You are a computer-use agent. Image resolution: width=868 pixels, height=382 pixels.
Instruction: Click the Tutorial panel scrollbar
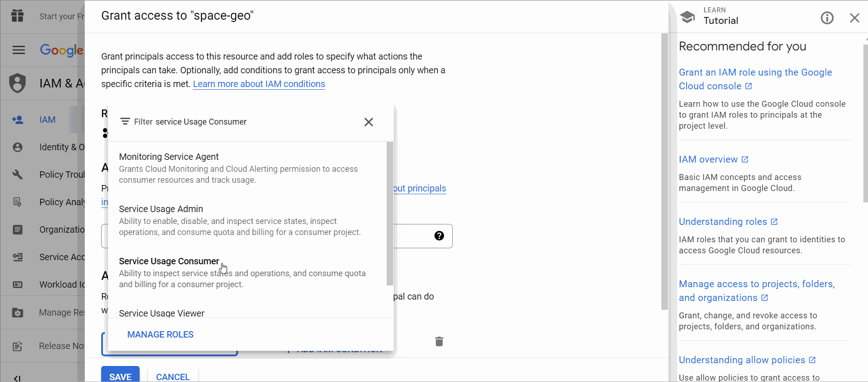coord(865,124)
